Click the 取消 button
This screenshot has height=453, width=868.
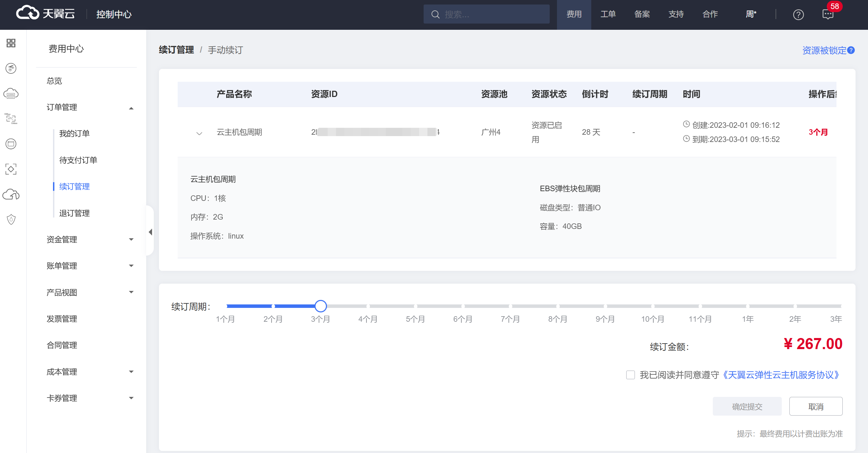click(x=816, y=407)
